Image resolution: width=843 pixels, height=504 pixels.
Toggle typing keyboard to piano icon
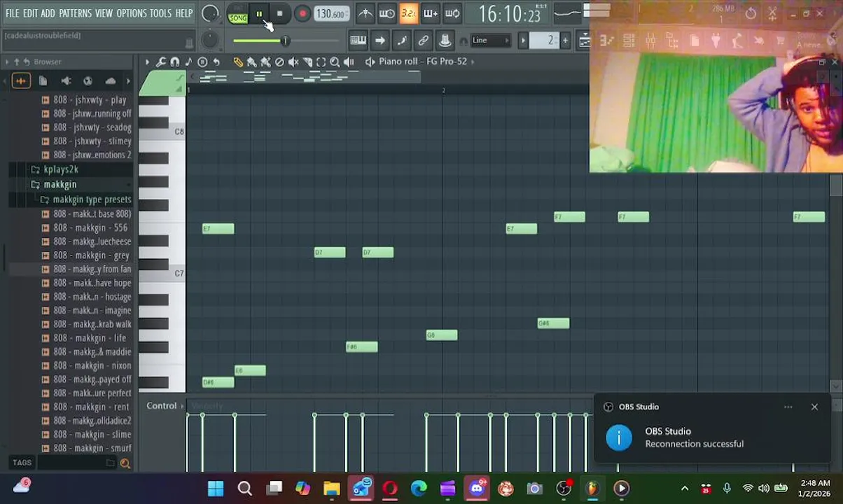tap(358, 41)
